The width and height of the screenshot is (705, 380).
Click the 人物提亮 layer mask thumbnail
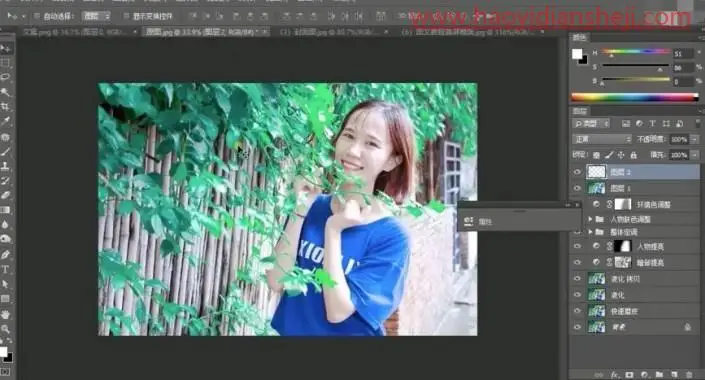(623, 246)
